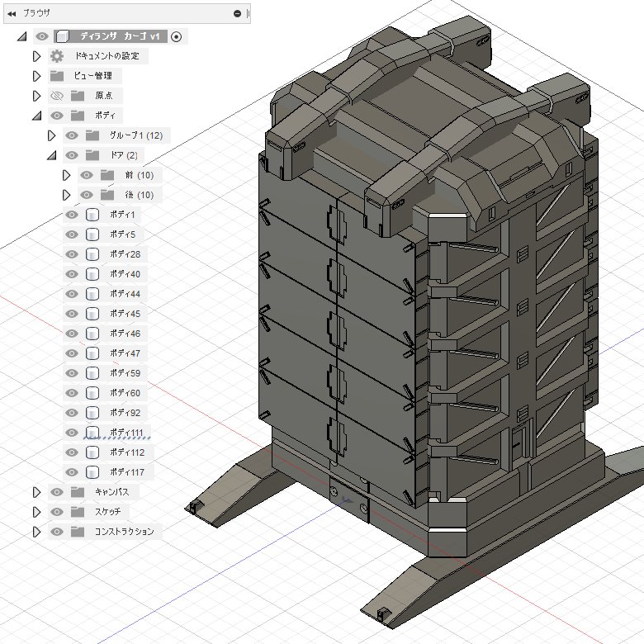Click the ドキュメントの設定 gear icon

[57, 56]
